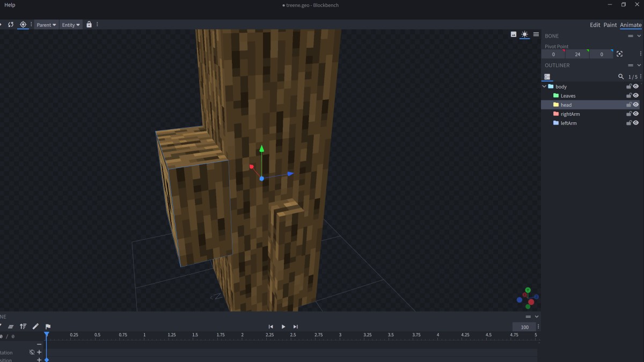Toggle lock for head group
The image size is (644, 362).
[629, 105]
